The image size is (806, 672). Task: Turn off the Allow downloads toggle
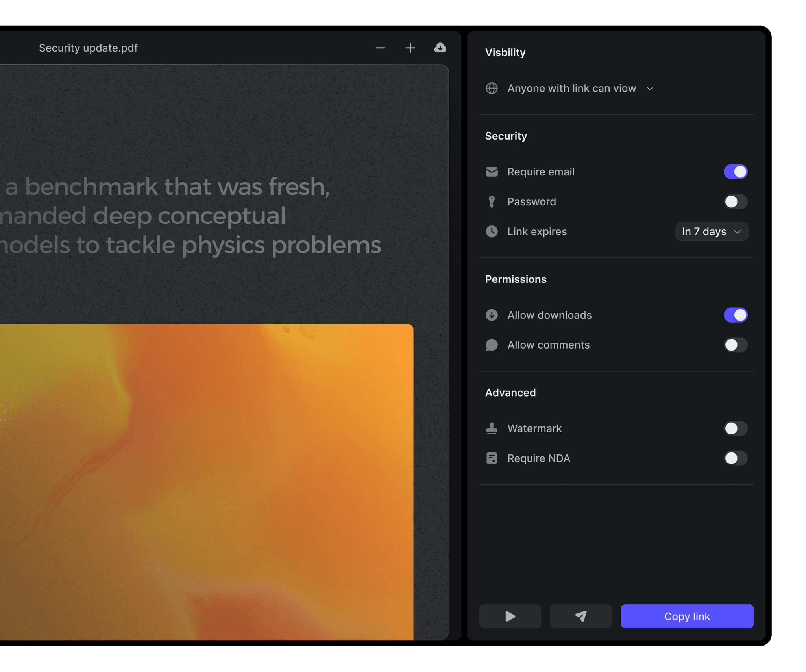[736, 315]
